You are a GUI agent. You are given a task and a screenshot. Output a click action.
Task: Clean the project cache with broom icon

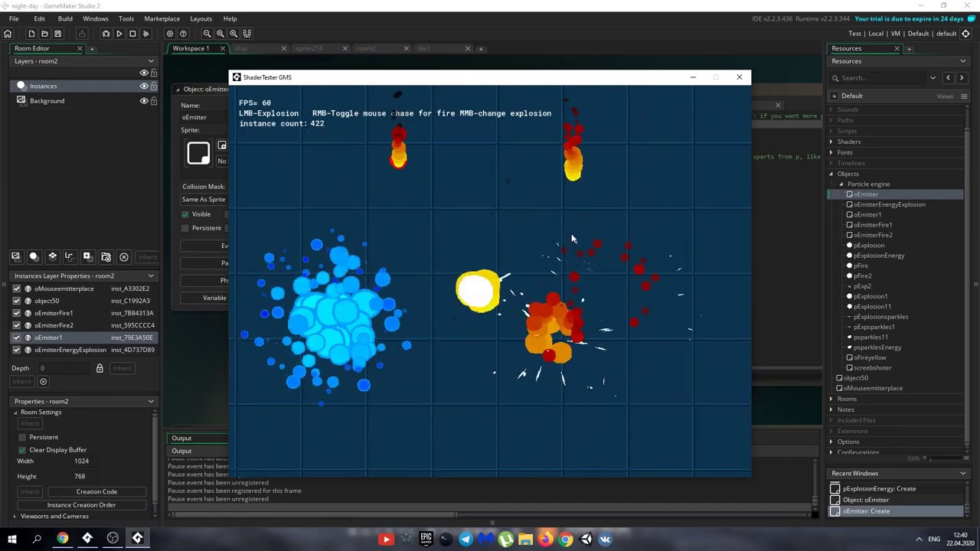point(145,34)
